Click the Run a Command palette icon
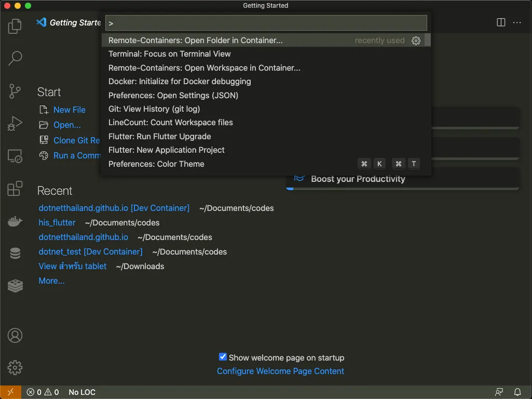 pyautogui.click(x=44, y=155)
